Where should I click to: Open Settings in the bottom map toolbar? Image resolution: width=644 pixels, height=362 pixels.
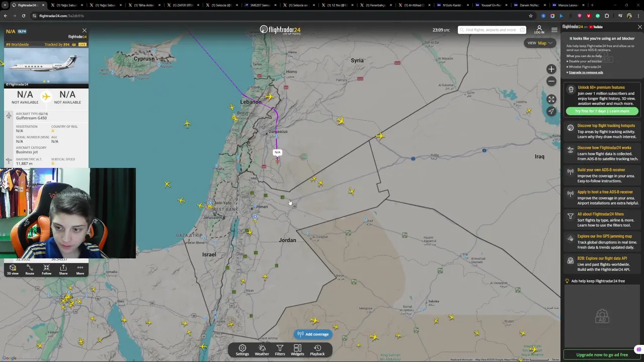[242, 350]
